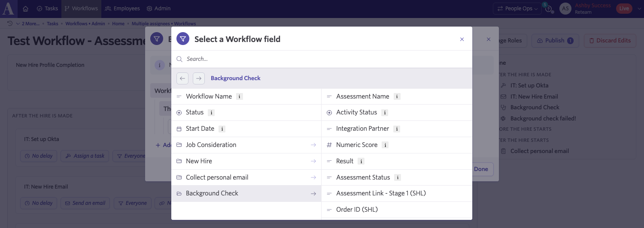Click the Tasks breadcrumb link
644x228 pixels.
52,24
